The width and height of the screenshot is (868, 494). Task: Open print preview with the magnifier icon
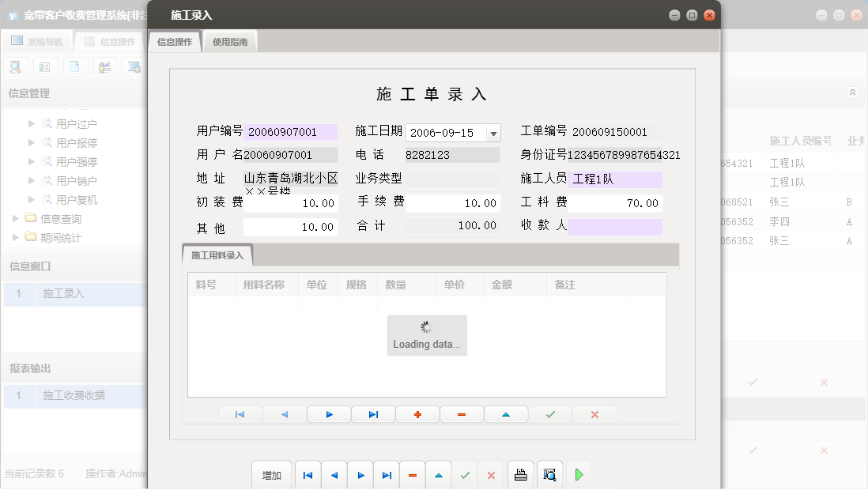click(x=549, y=475)
